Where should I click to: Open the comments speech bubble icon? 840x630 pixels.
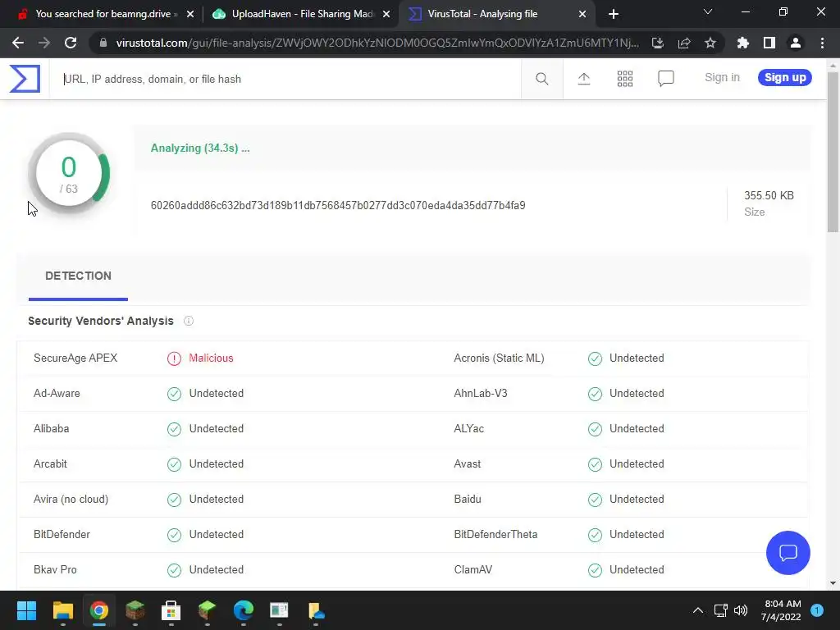tap(666, 79)
